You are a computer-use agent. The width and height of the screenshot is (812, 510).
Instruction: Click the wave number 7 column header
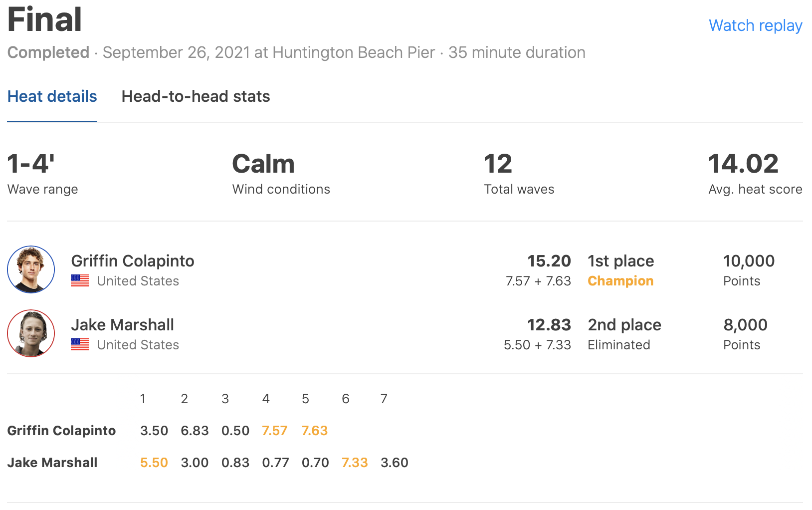point(384,399)
